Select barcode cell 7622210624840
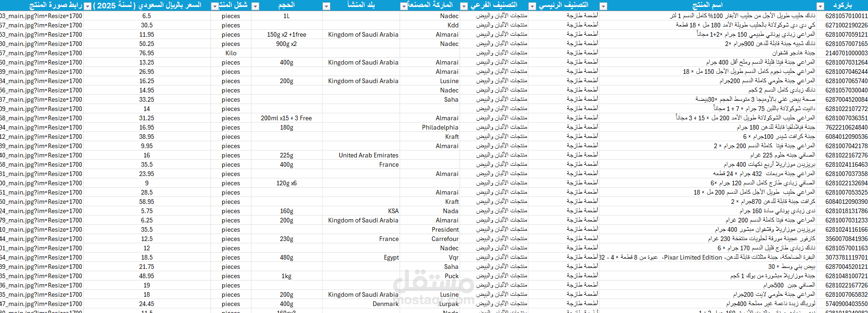Viewport: 868px width, 313px height. [x=847, y=127]
